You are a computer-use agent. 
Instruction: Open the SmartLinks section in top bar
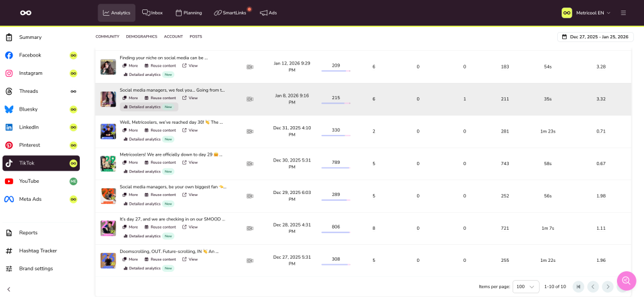coord(230,13)
